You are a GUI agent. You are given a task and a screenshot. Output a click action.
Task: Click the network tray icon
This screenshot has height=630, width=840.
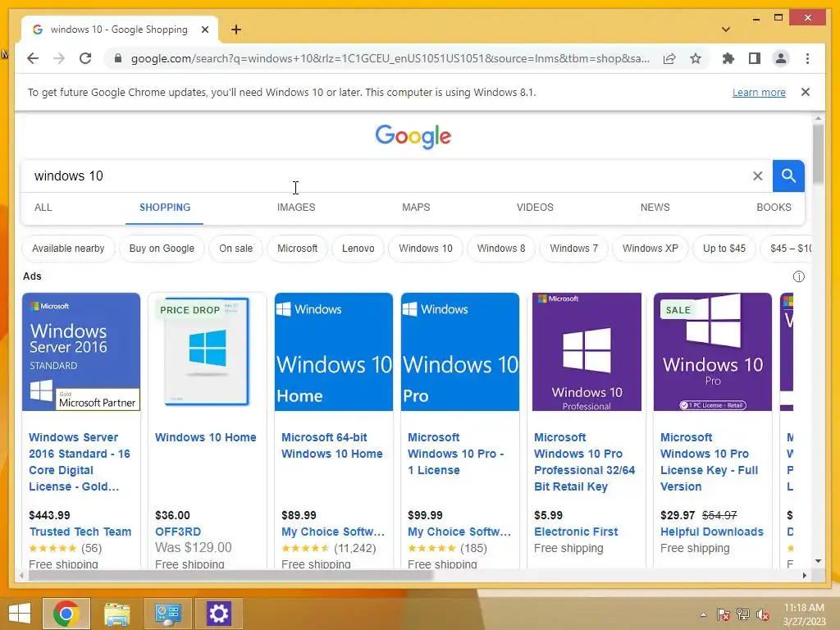(743, 614)
